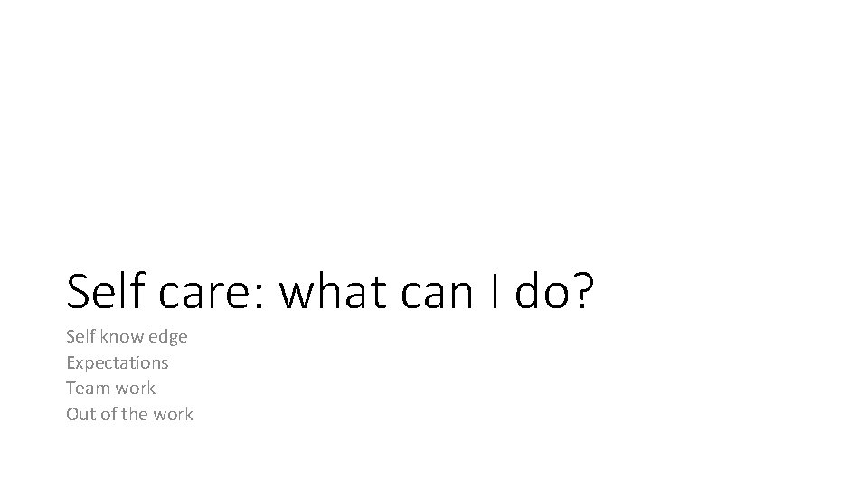Select the "Out of the work" text line
The width and height of the screenshot is (868, 488).
(x=129, y=415)
